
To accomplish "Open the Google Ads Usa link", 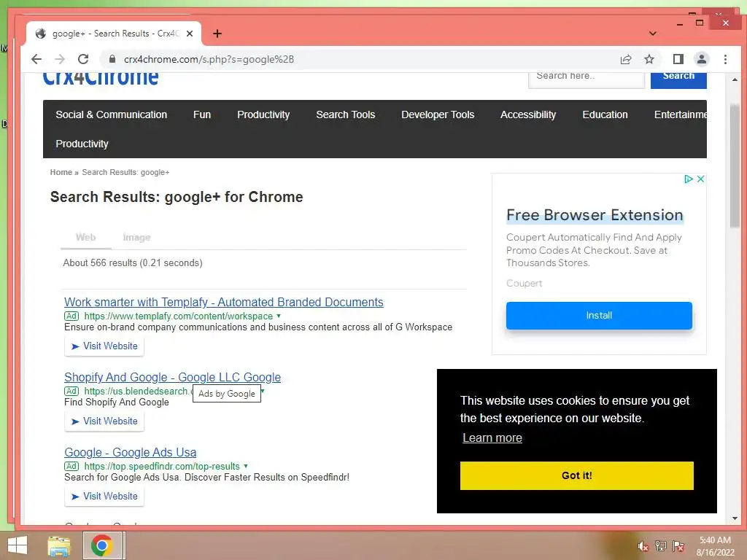I will pyautogui.click(x=130, y=452).
